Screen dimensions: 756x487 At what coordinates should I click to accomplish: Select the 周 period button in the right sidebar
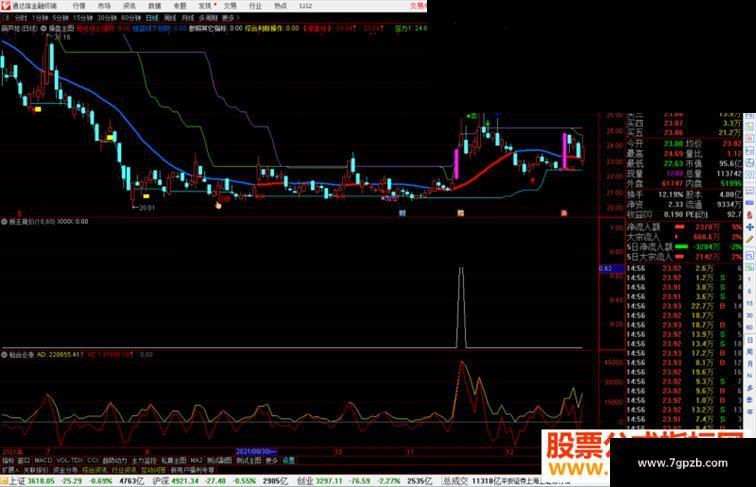(x=750, y=352)
